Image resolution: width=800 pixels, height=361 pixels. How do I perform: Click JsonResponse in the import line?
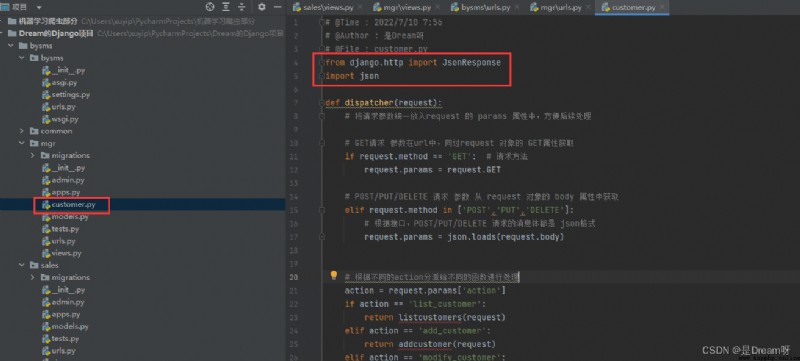coord(471,63)
